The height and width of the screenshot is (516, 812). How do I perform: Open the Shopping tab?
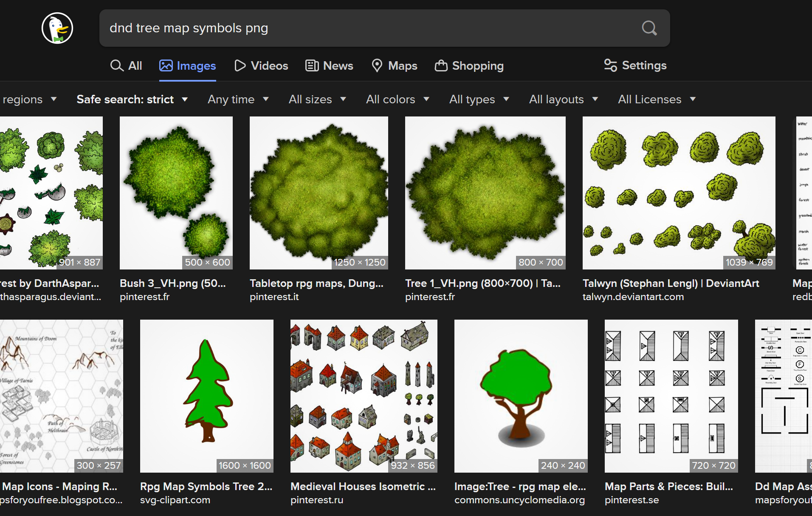[469, 65]
